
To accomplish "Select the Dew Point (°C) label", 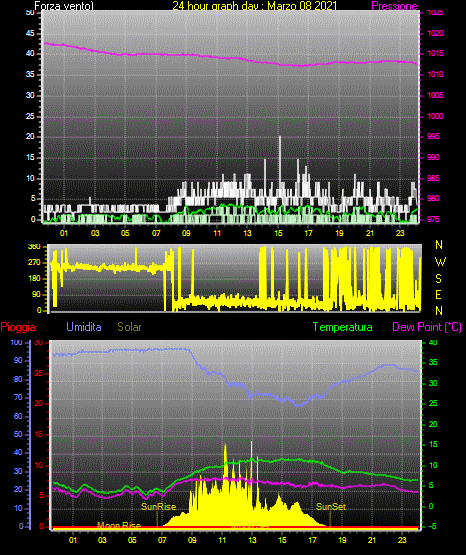I will pos(427,327).
